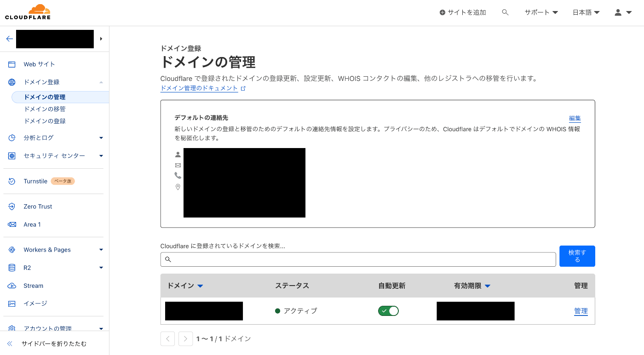Click the イメージ picture icon
Screen dimensions: 644x355
[x=12, y=303]
